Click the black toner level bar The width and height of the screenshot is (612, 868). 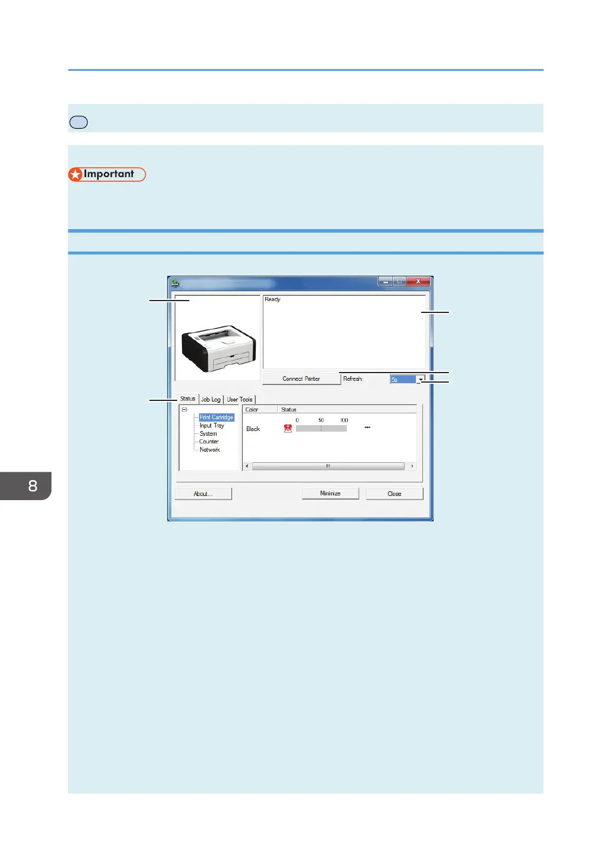(321, 429)
